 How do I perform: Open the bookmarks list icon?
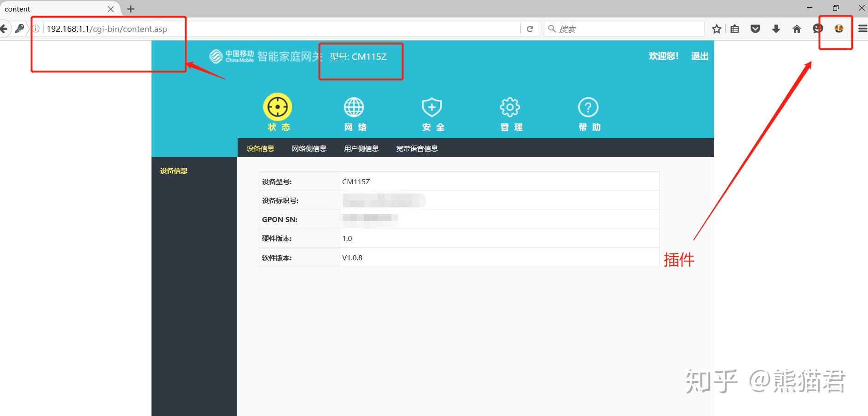click(735, 29)
